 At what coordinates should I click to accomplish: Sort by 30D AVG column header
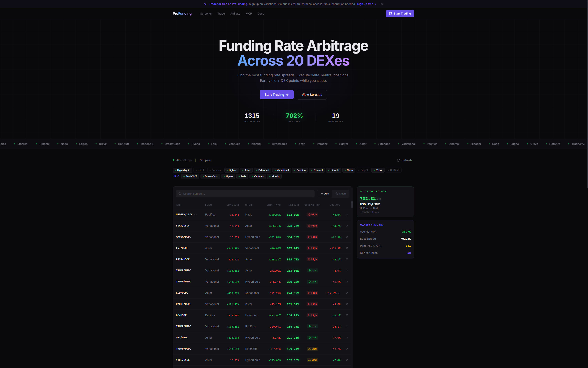coord(335,205)
